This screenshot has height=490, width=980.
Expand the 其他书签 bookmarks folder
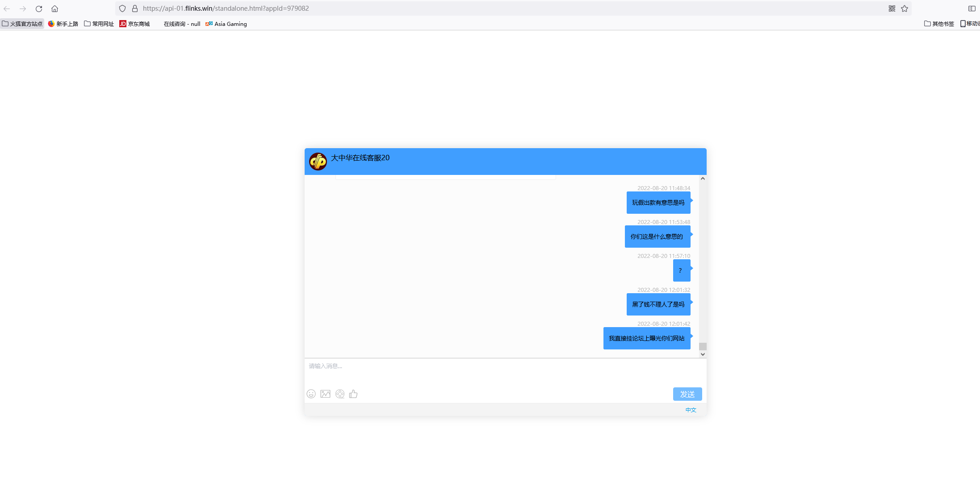click(x=939, y=24)
